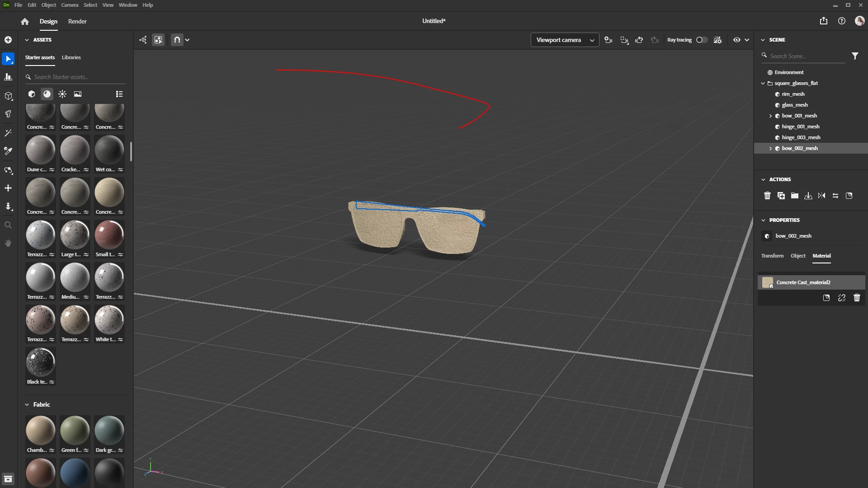Open the Libraries assets link

pos(71,57)
